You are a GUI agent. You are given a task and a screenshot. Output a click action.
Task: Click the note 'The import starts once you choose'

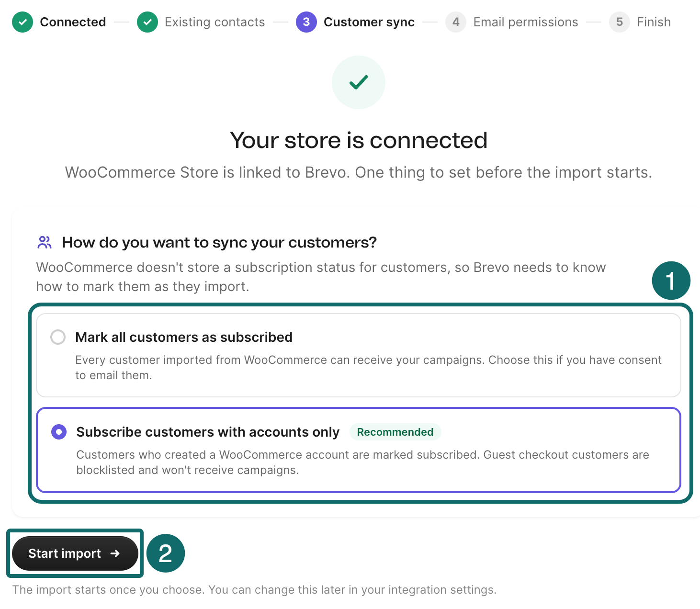pyautogui.click(x=254, y=590)
